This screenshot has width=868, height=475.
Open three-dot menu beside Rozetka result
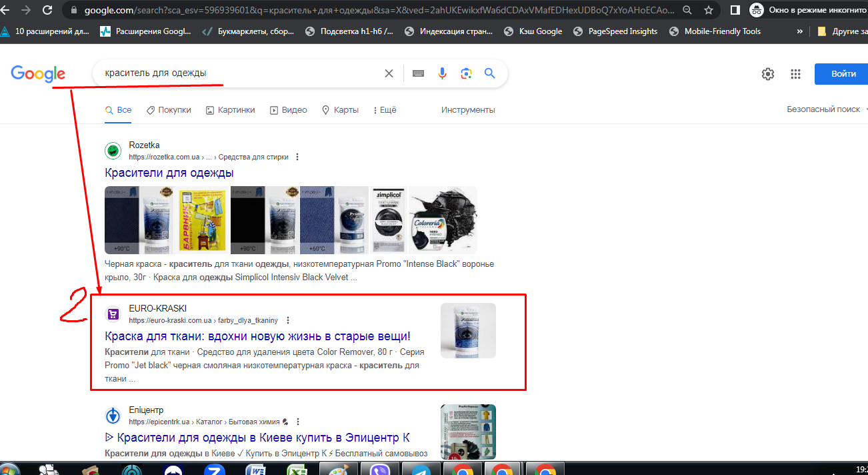(297, 157)
